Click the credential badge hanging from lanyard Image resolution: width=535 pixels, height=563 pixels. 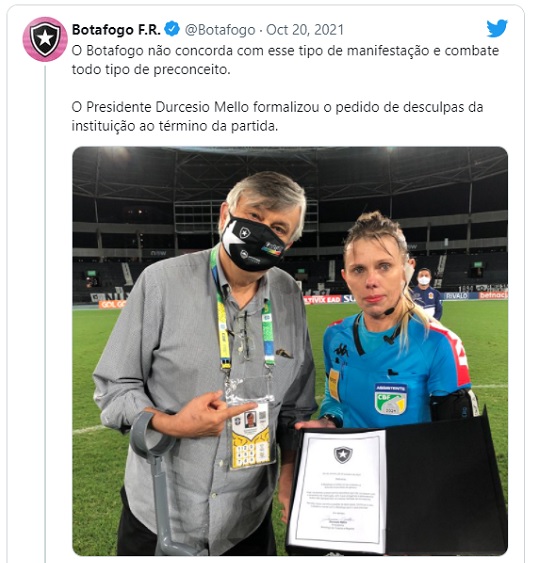coord(250,435)
